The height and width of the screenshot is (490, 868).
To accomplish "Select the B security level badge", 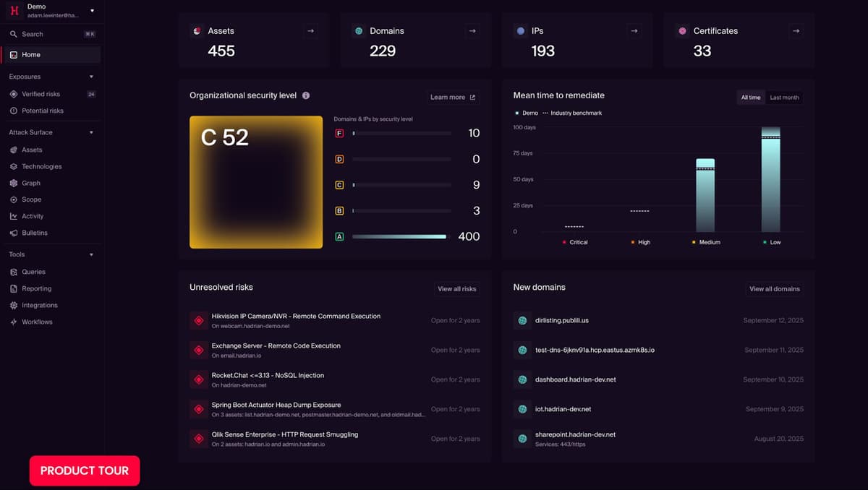I will [x=339, y=211].
